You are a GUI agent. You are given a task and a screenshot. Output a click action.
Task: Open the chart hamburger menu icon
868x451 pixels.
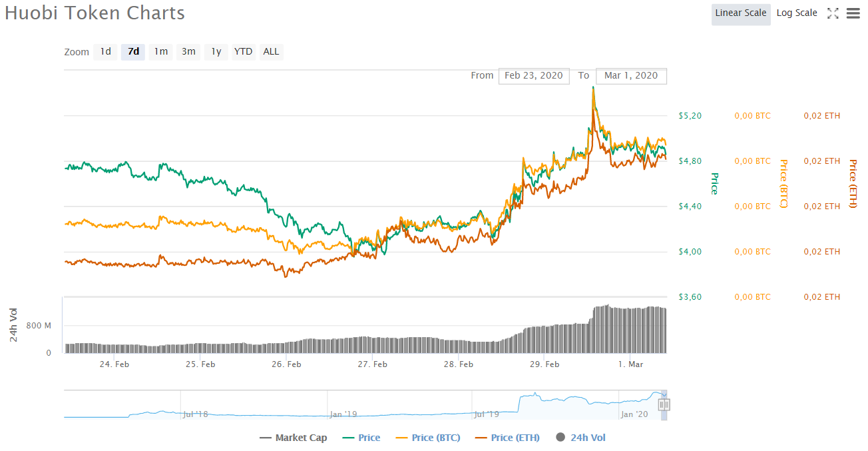[853, 13]
